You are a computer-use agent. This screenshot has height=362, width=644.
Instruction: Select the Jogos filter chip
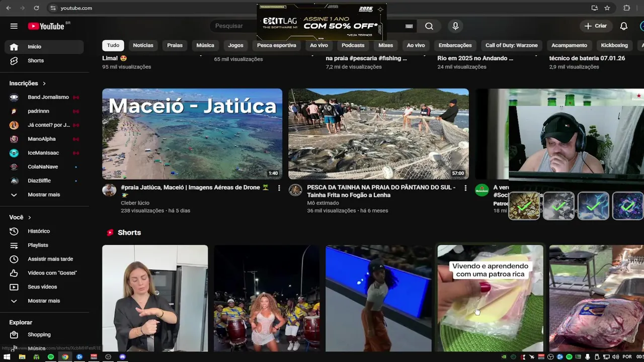tap(235, 45)
